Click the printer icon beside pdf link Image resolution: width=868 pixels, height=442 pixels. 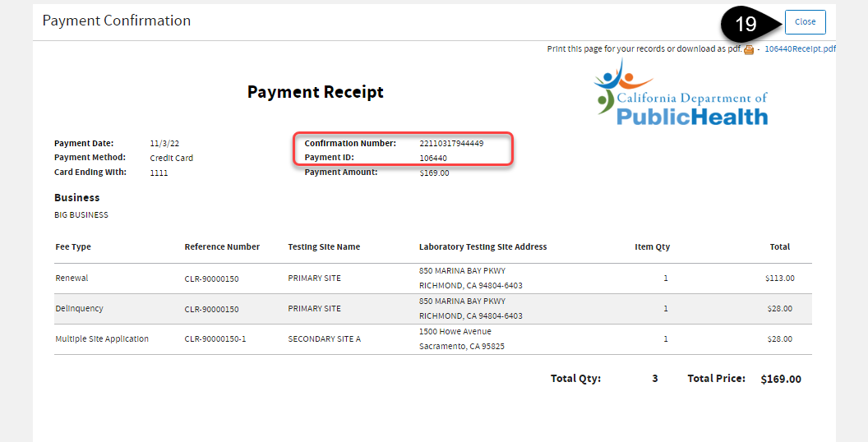[749, 50]
